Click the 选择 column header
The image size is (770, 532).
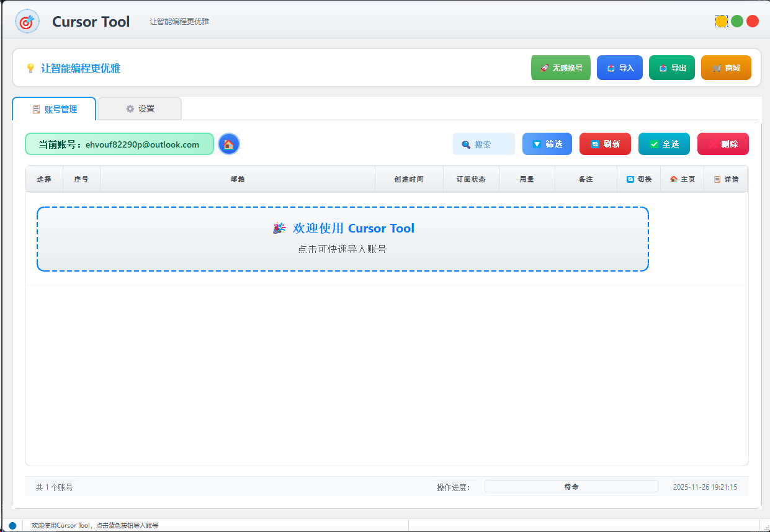coord(44,179)
